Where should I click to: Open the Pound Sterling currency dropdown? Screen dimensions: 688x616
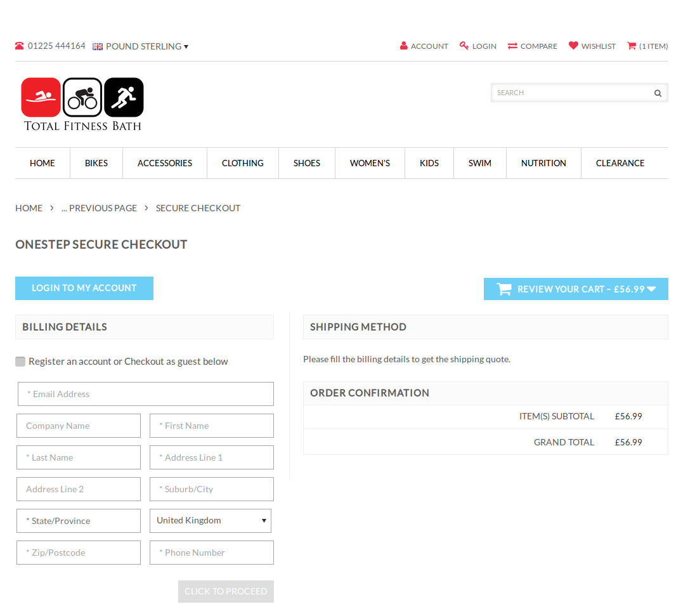pos(141,46)
